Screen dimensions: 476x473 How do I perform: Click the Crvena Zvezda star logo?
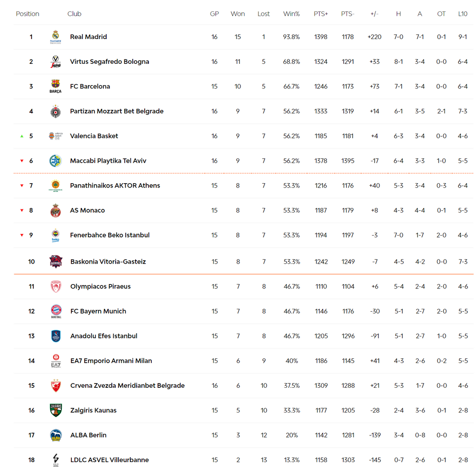coord(56,385)
